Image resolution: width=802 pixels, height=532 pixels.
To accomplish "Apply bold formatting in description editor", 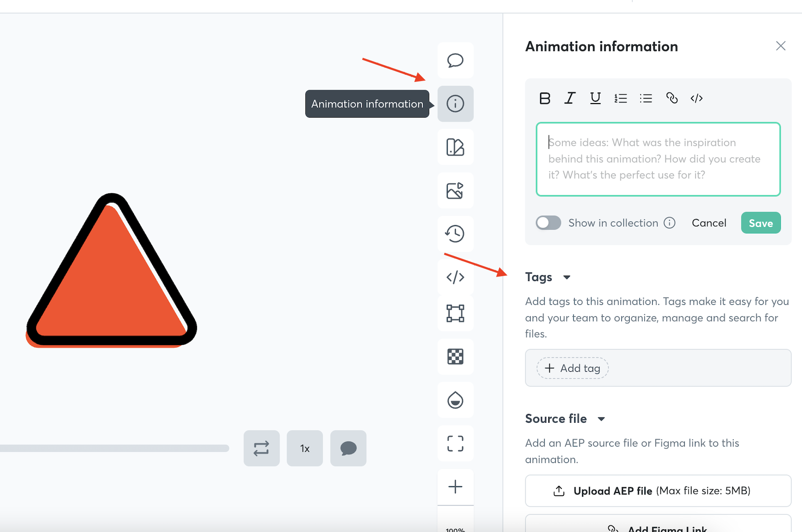I will (545, 98).
